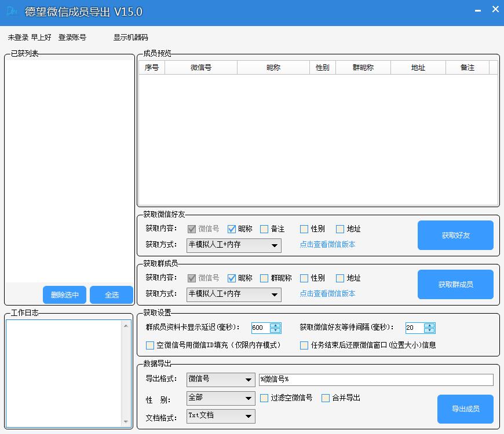Sort by 序号 column header
Screen dimensions: 504x434
(x=152, y=67)
